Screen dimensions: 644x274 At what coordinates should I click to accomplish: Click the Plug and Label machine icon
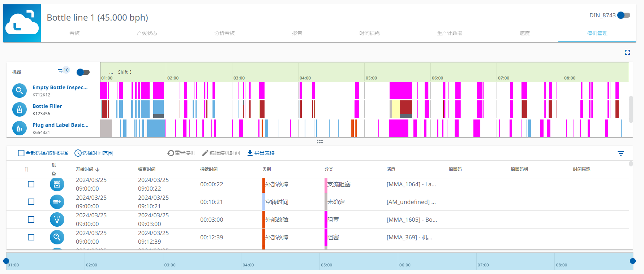point(20,128)
